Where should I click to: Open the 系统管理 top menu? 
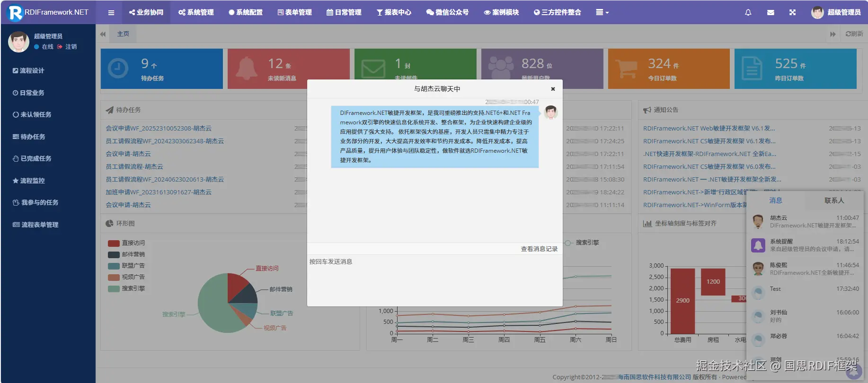(x=196, y=12)
